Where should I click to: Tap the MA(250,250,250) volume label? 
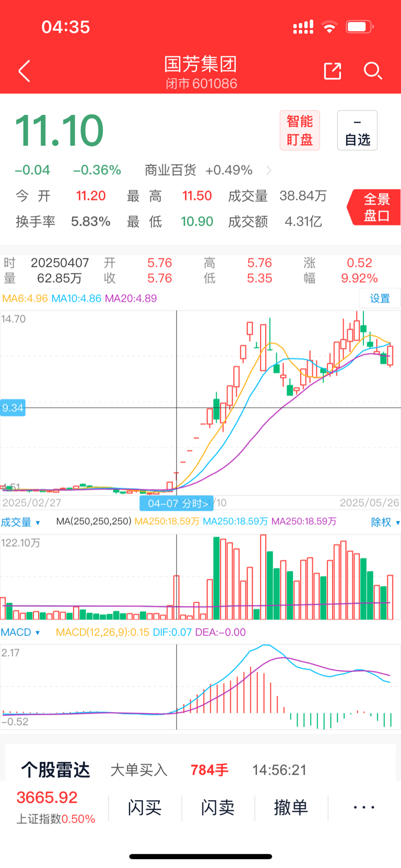click(x=93, y=521)
